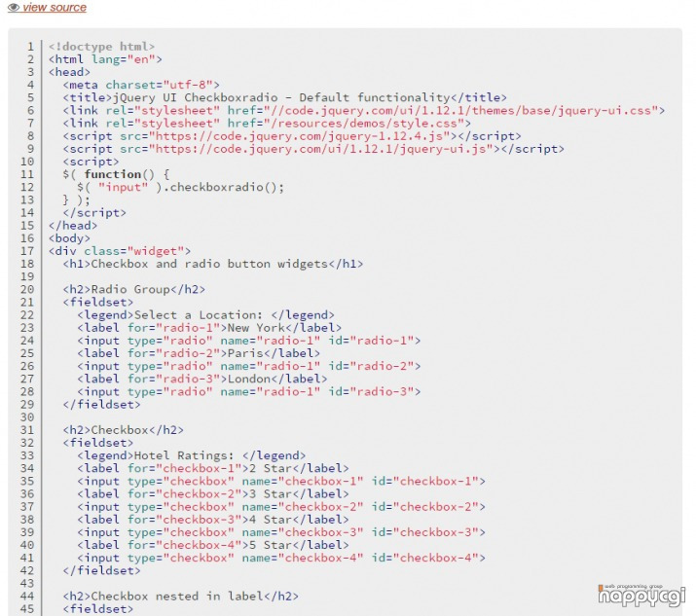
Task: Click the html lang="en" tag line
Action: click(x=105, y=59)
